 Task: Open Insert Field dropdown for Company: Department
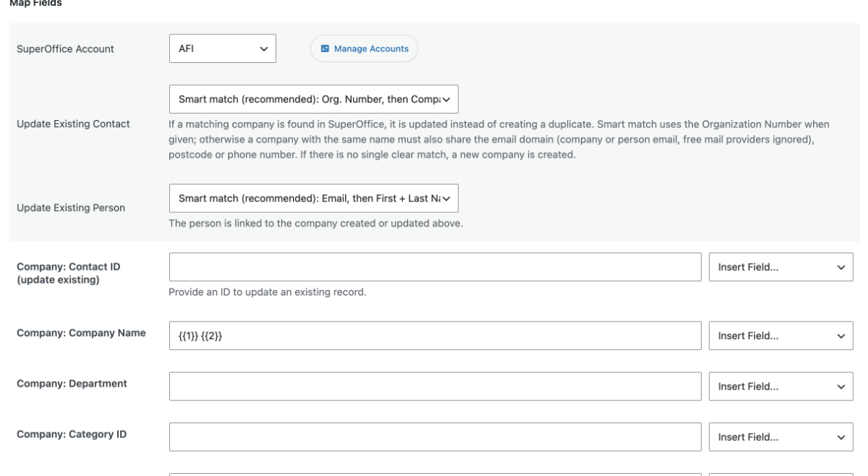click(781, 387)
